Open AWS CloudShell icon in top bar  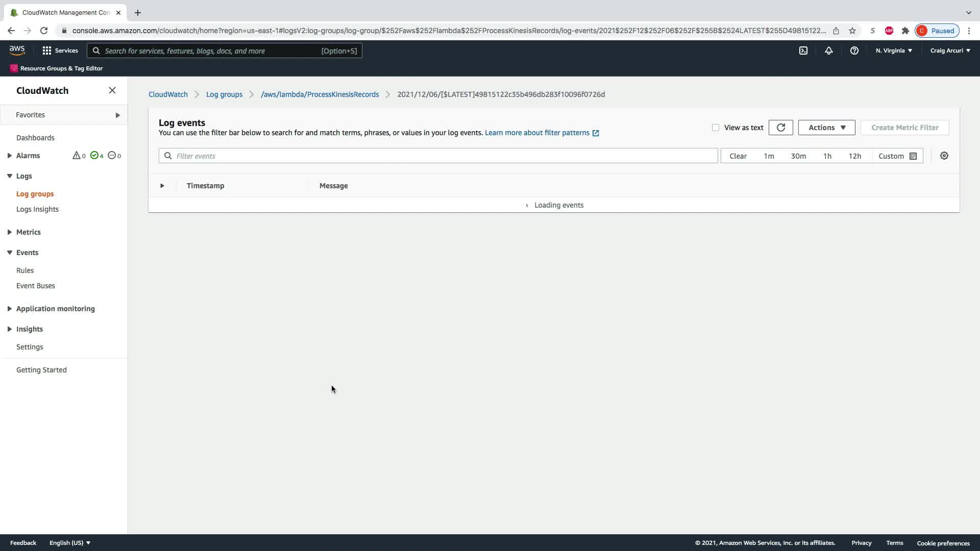tap(803, 51)
